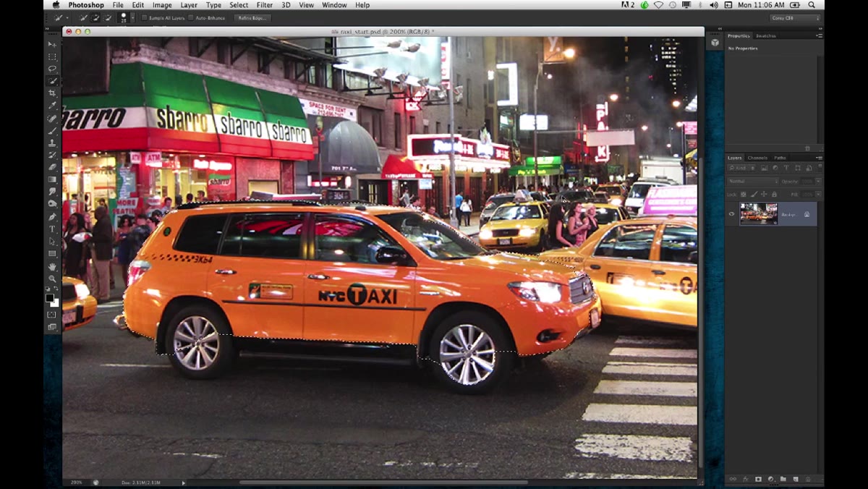868x489 pixels.
Task: Select the Type tool
Action: point(52,229)
